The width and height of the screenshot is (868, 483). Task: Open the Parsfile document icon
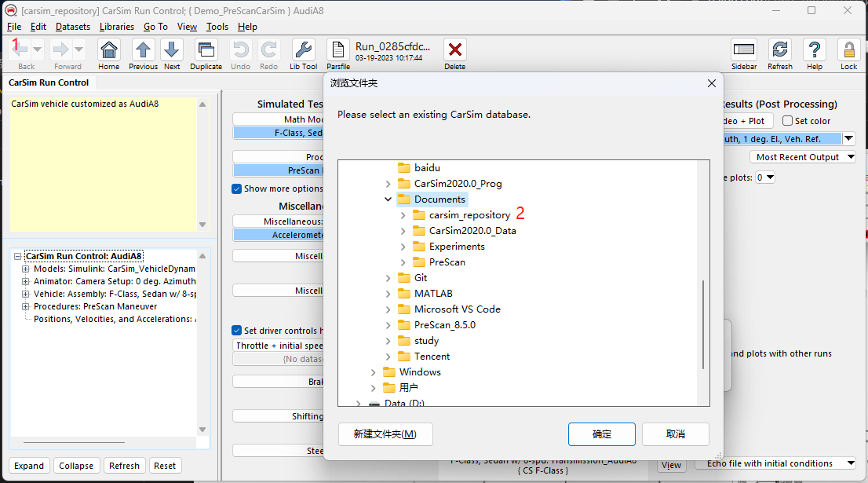coord(337,49)
